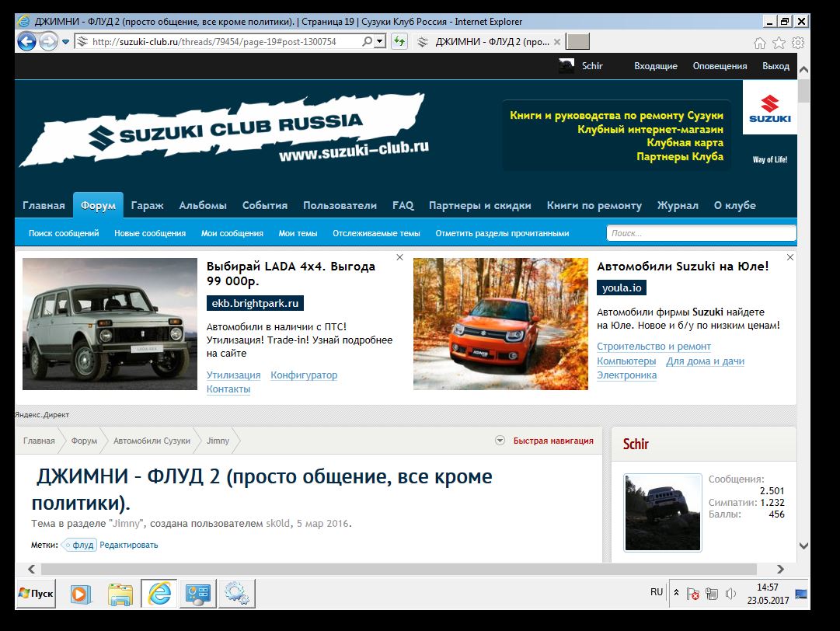Image resolution: width=840 pixels, height=631 pixels.
Task: Open the Internet Explorer Home icon
Action: [760, 43]
